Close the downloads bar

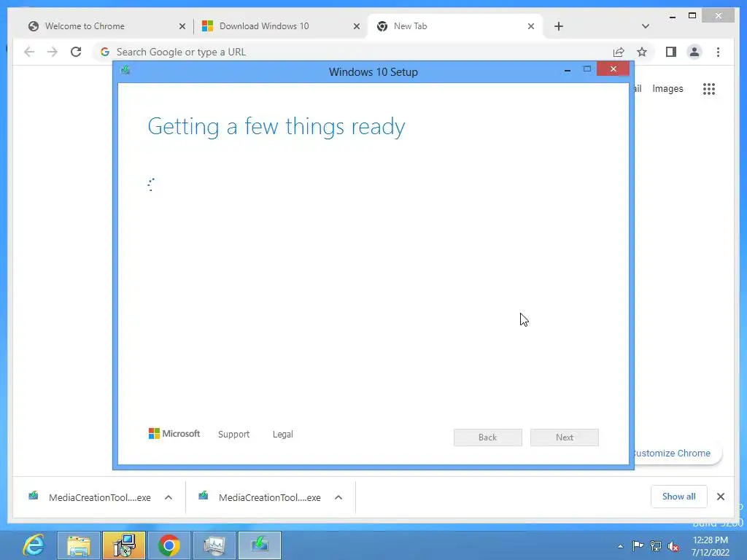[720, 497]
